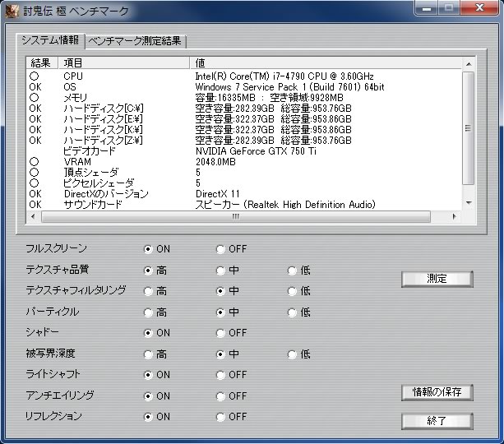Select the CPU row in list
Image resolution: width=504 pixels, height=444 pixels.
pyautogui.click(x=244, y=76)
